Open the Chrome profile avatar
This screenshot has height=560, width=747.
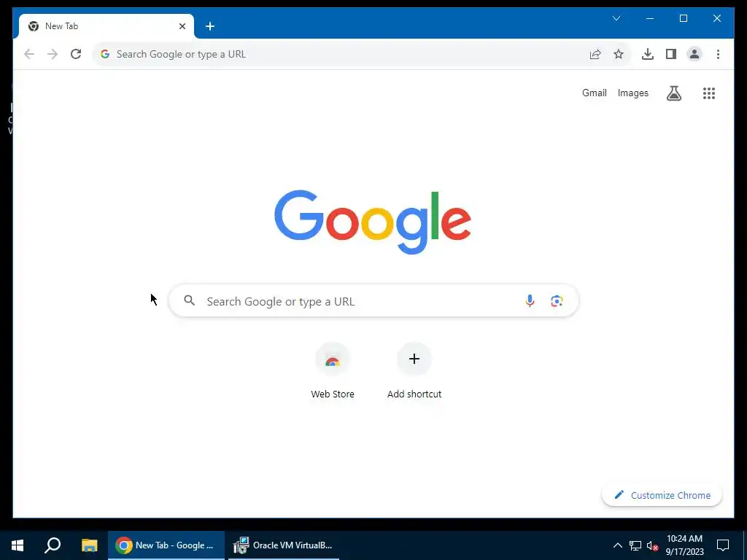[x=694, y=54]
